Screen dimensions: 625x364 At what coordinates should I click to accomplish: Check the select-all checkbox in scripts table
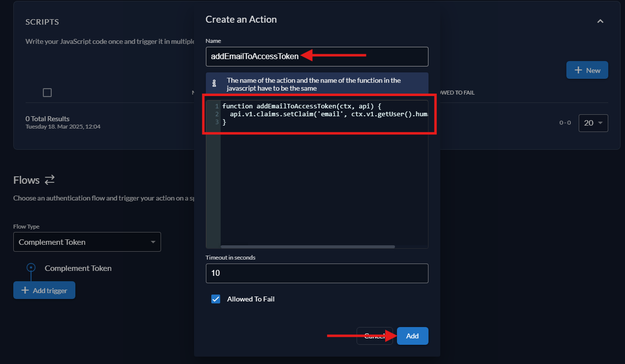click(47, 92)
